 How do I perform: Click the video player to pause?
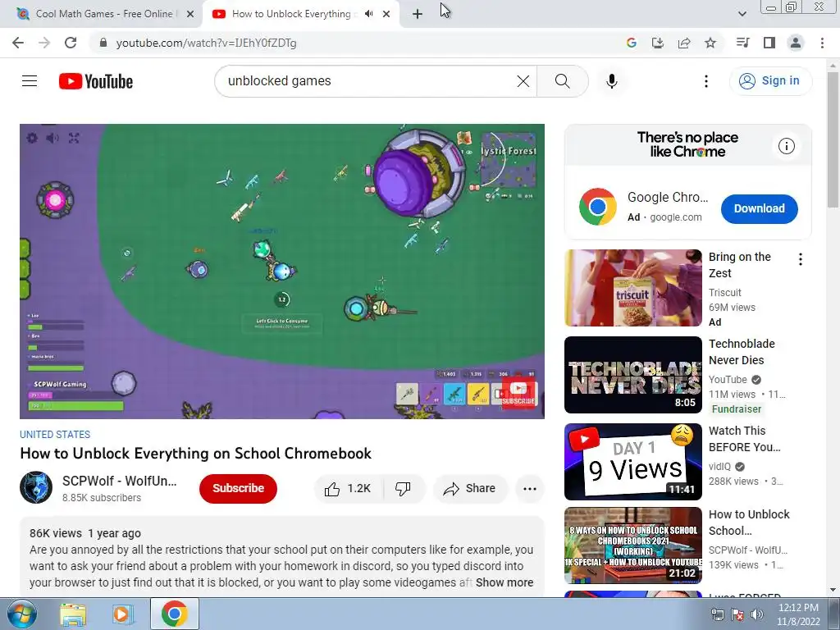coord(282,271)
